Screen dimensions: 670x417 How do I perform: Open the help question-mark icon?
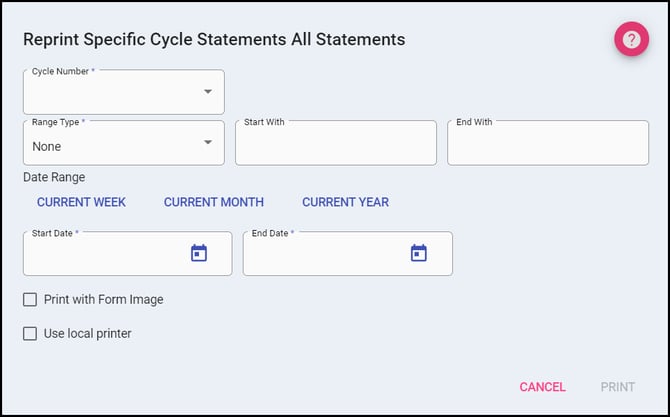631,40
